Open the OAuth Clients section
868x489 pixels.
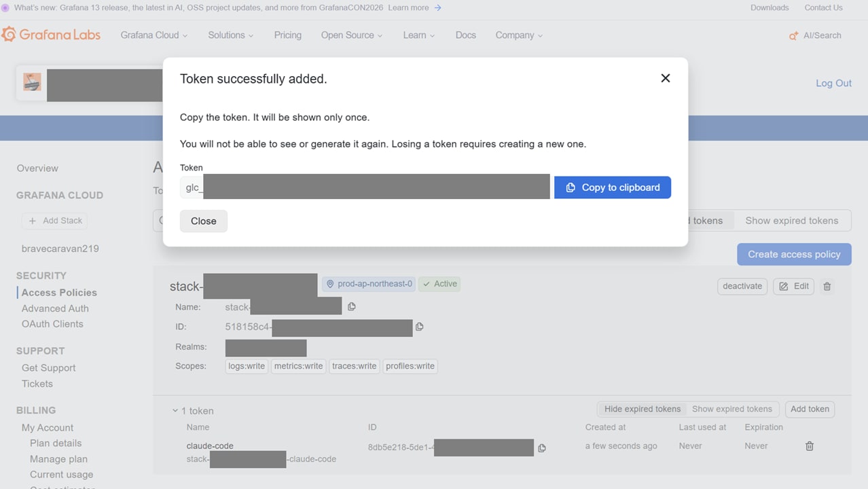(x=52, y=324)
